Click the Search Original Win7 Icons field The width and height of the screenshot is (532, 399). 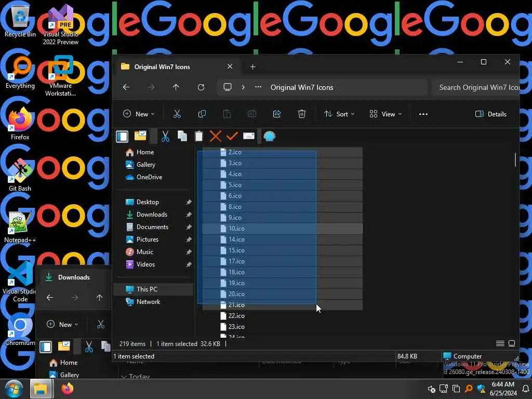coord(476,87)
